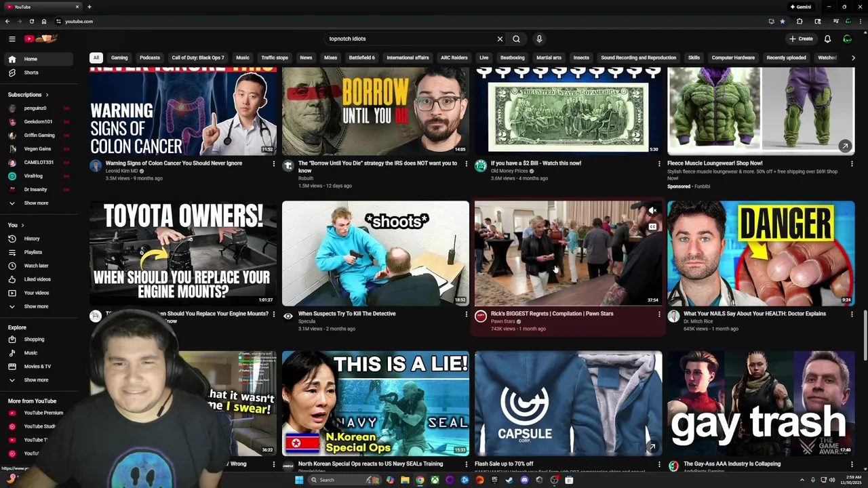
Task: Open options for Borrow Until You Die video
Action: 466,163
